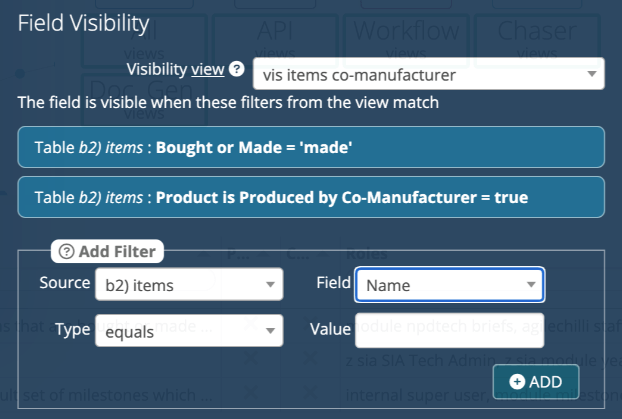Click the question mark icon in Add Filter
622x419 pixels.
67,252
